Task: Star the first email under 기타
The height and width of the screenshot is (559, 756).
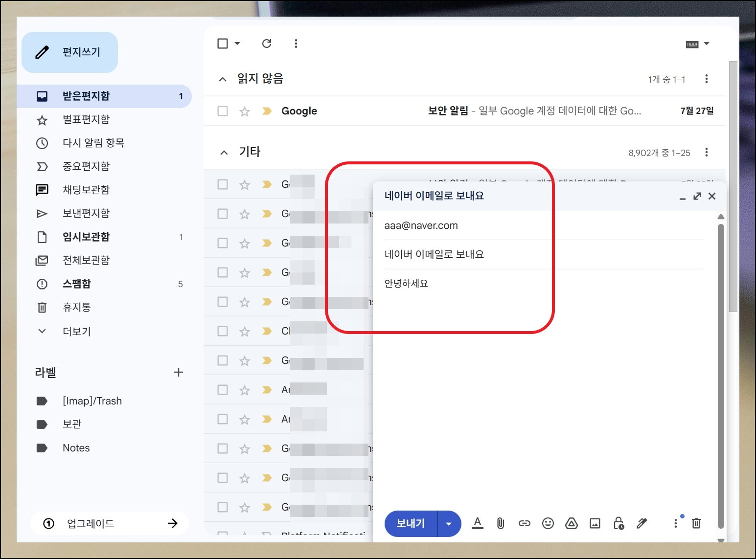Action: (x=245, y=185)
